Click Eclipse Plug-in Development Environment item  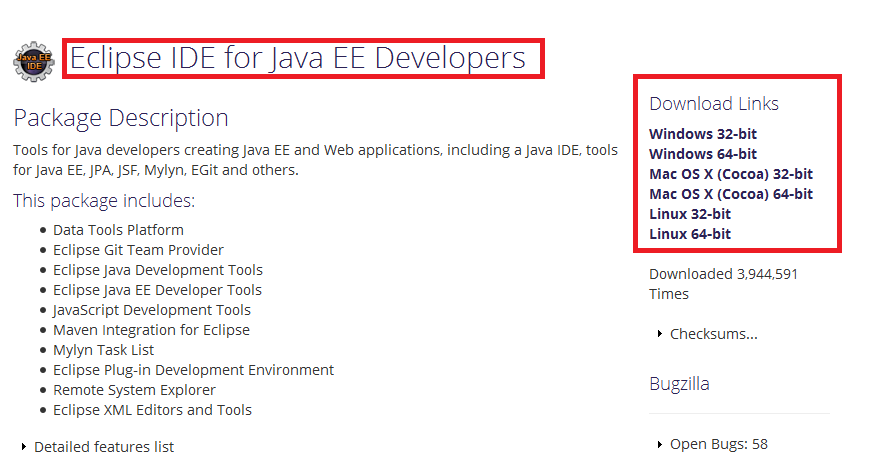coord(193,370)
